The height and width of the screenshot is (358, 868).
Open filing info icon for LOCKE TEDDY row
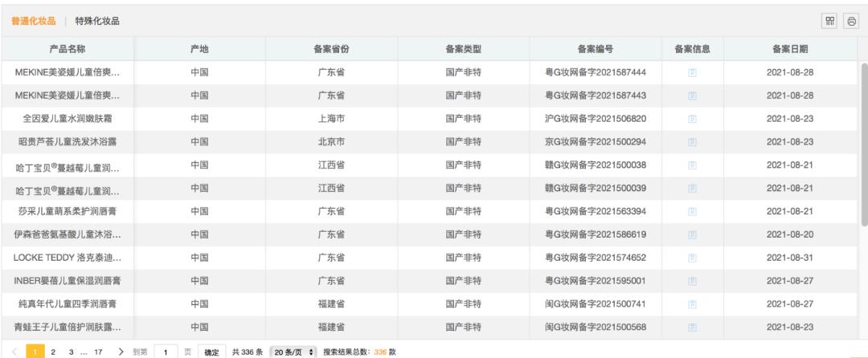tap(692, 258)
